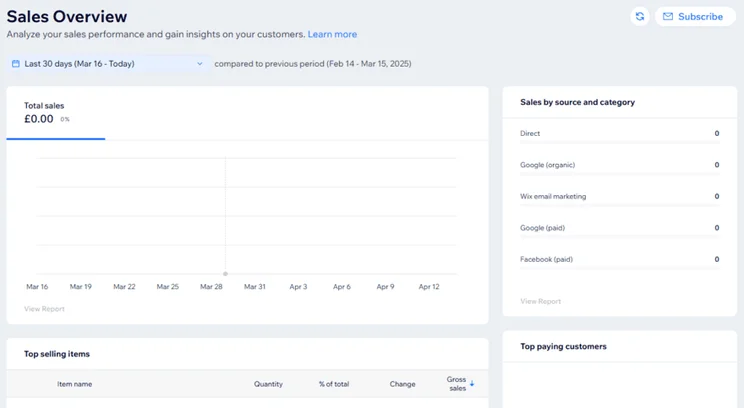
Task: Click the Top paying customers heading
Action: (563, 346)
